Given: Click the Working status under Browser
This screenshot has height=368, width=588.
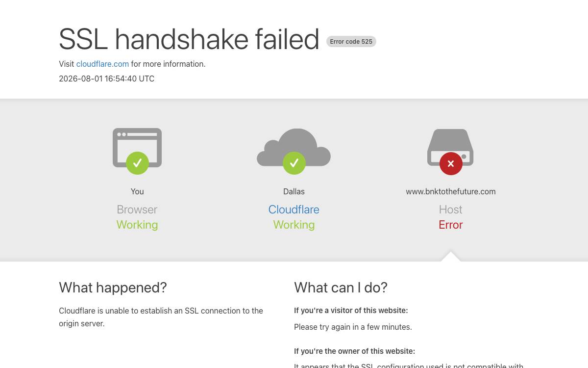Looking at the screenshot, I should tap(137, 225).
